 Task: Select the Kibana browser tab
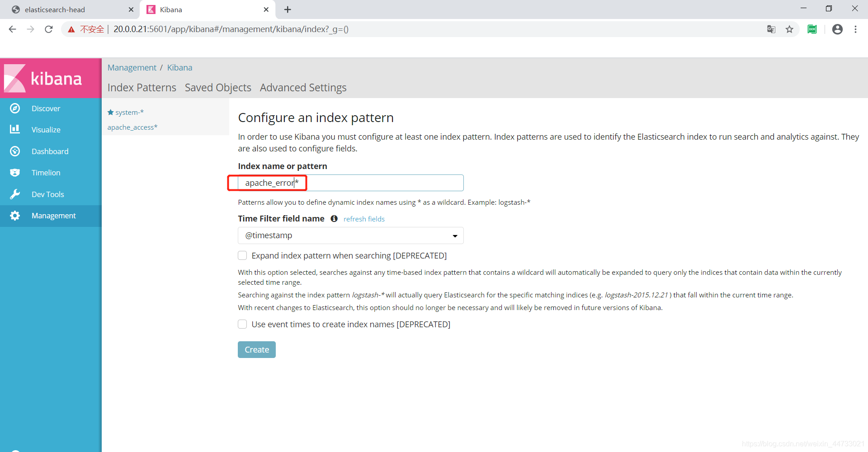click(x=208, y=9)
